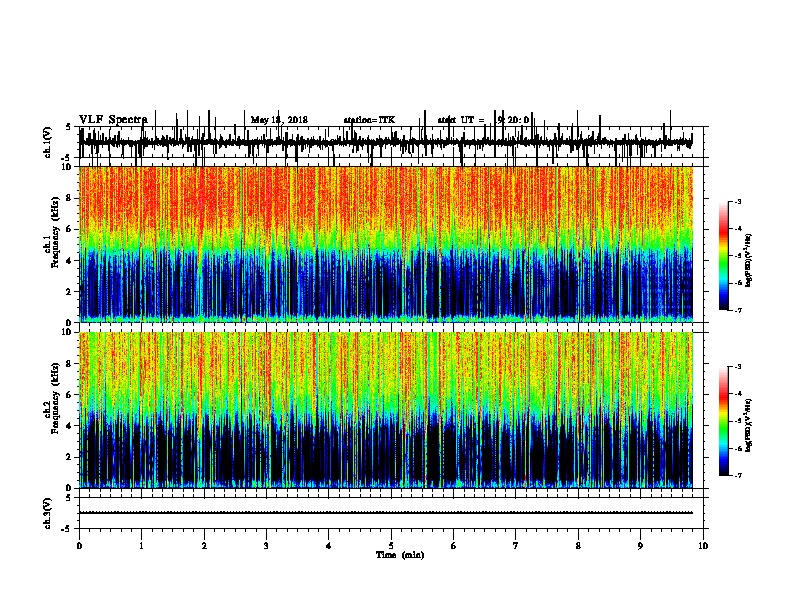The width and height of the screenshot is (792, 612).
Task: Click the ch.1 voltage waveform trace
Action: 386,142
